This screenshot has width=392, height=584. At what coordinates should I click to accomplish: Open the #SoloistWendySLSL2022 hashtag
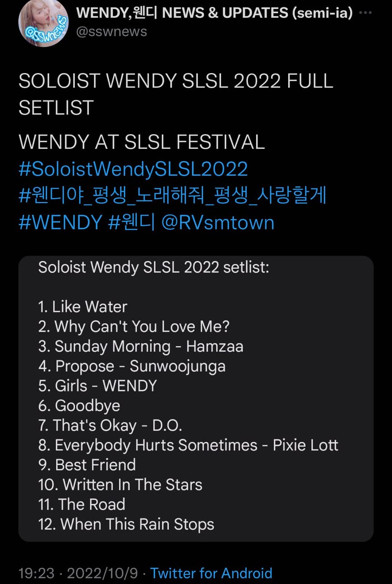[133, 169]
